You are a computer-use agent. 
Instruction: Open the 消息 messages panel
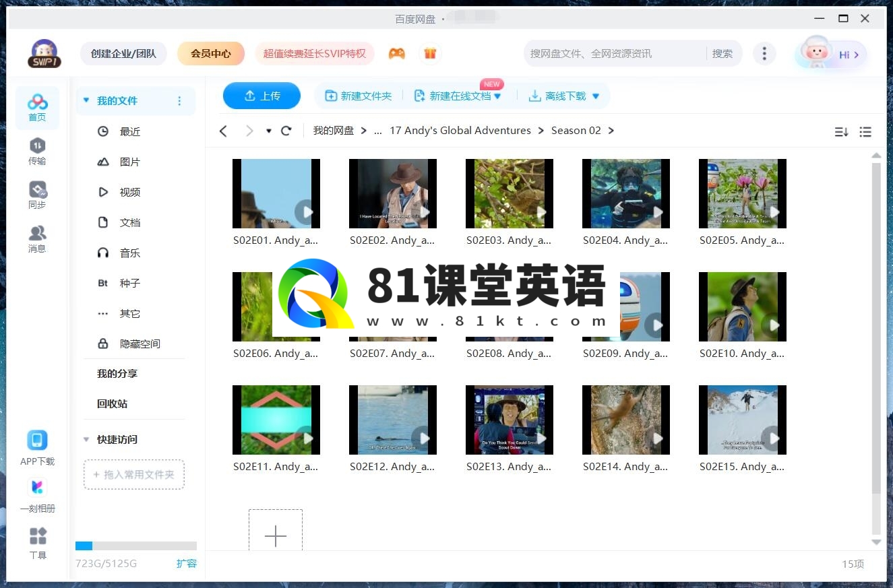pyautogui.click(x=37, y=239)
